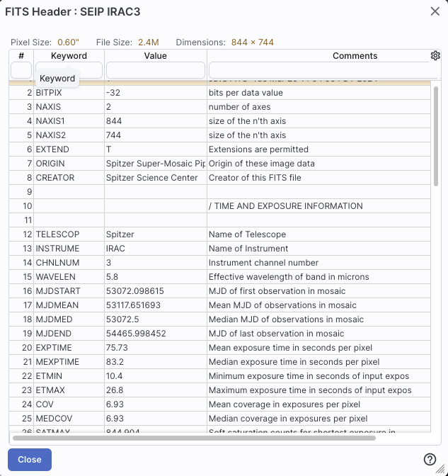Viewport: 448px width, 476px height.
Task: Sort by the Comments column header
Action: point(355,56)
